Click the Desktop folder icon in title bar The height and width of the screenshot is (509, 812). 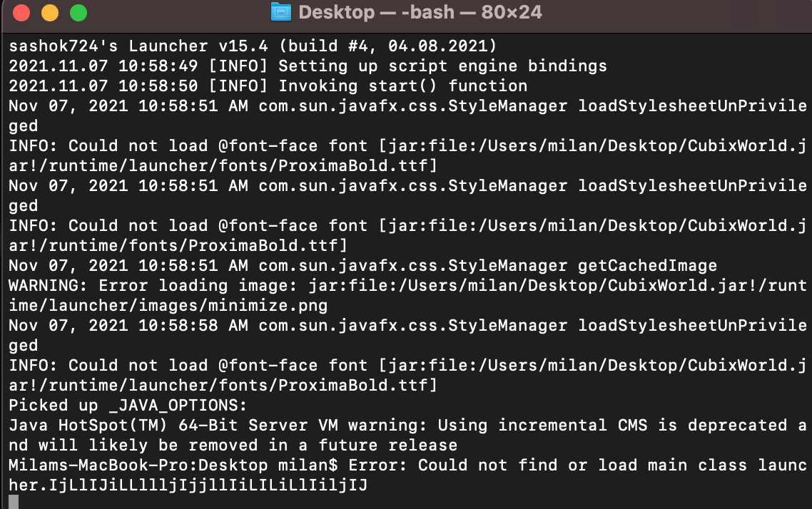pyautogui.click(x=282, y=12)
